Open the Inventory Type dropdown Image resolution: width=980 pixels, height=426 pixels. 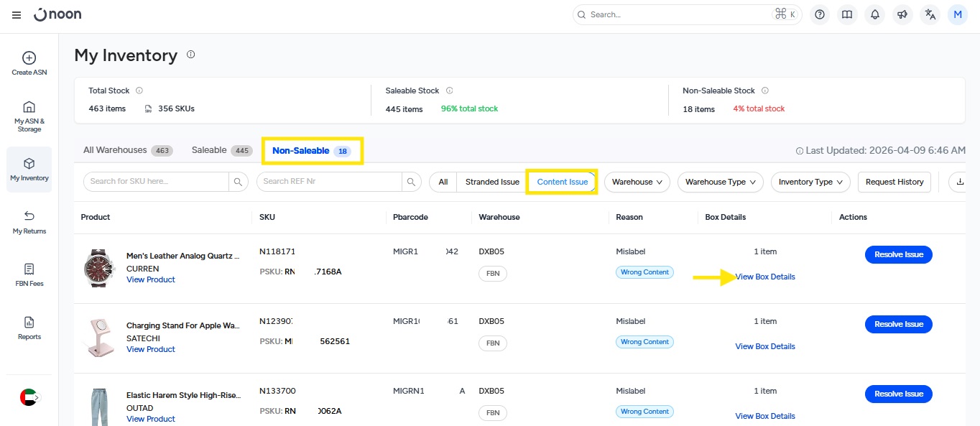pyautogui.click(x=810, y=182)
